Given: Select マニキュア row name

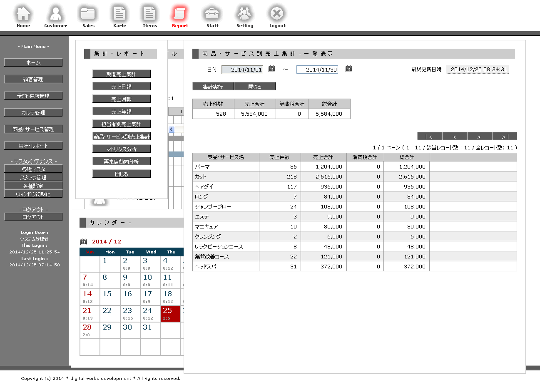Looking at the screenshot, I should [207, 227].
